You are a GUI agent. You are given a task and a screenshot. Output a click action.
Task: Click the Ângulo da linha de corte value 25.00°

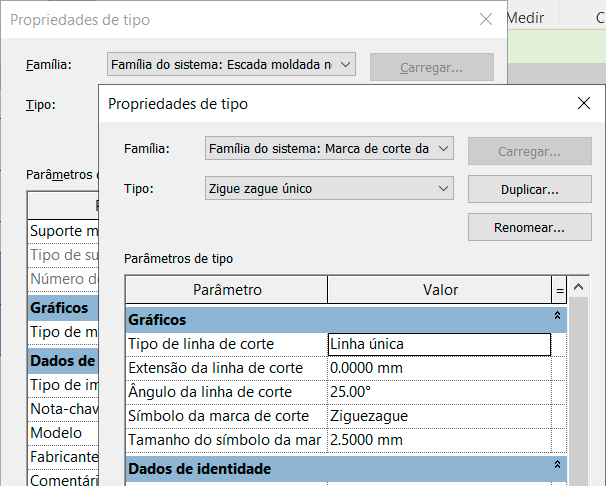[438, 391]
